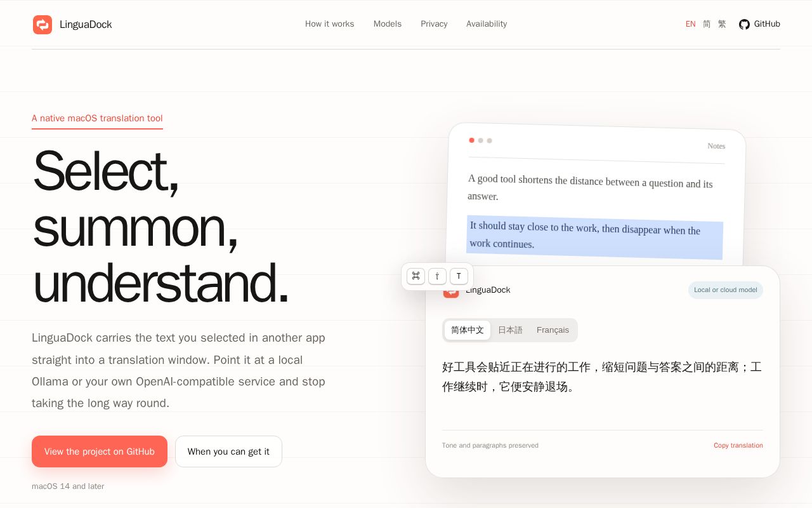Click the LinguaDock description paragraph
Image resolution: width=812 pixels, height=508 pixels.
tap(179, 370)
